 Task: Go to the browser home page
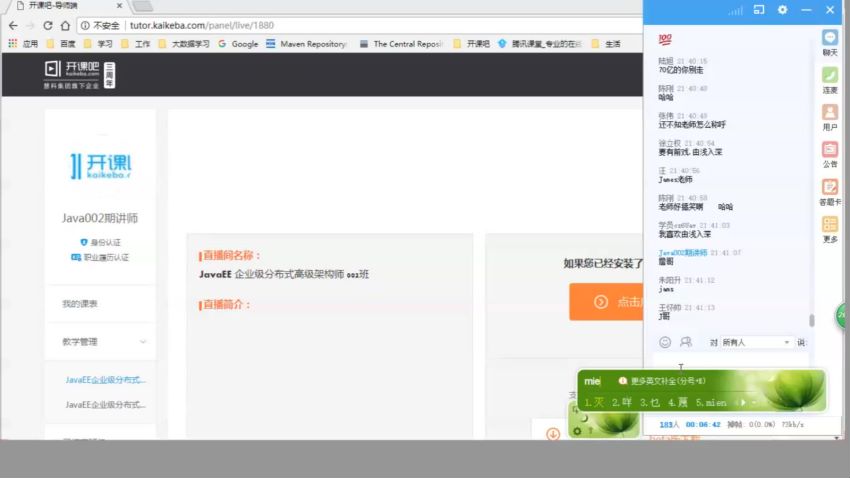pos(65,25)
